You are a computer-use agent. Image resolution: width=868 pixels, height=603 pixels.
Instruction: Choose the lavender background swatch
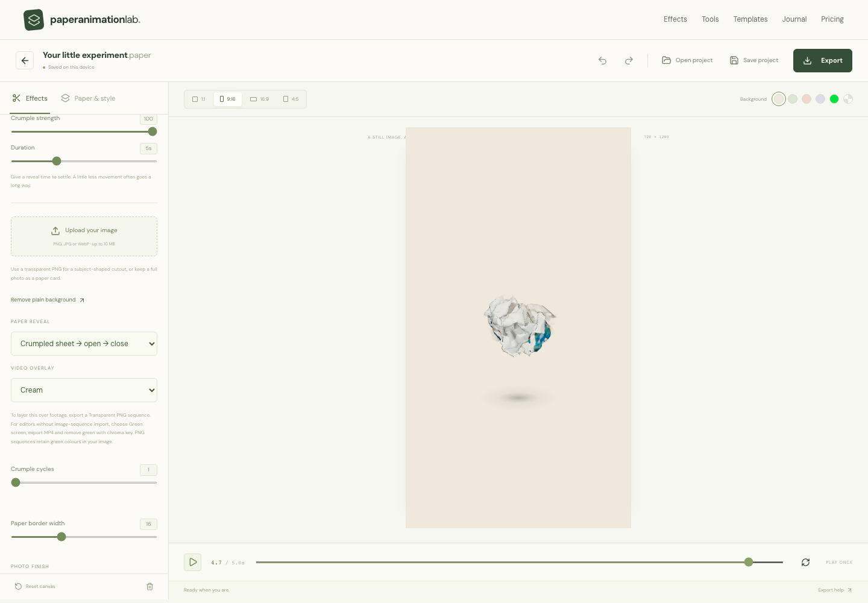click(x=820, y=99)
